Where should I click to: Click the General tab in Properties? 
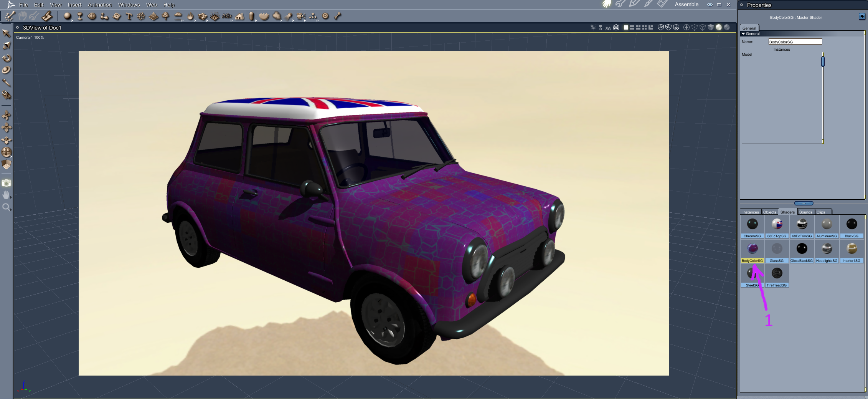(749, 28)
